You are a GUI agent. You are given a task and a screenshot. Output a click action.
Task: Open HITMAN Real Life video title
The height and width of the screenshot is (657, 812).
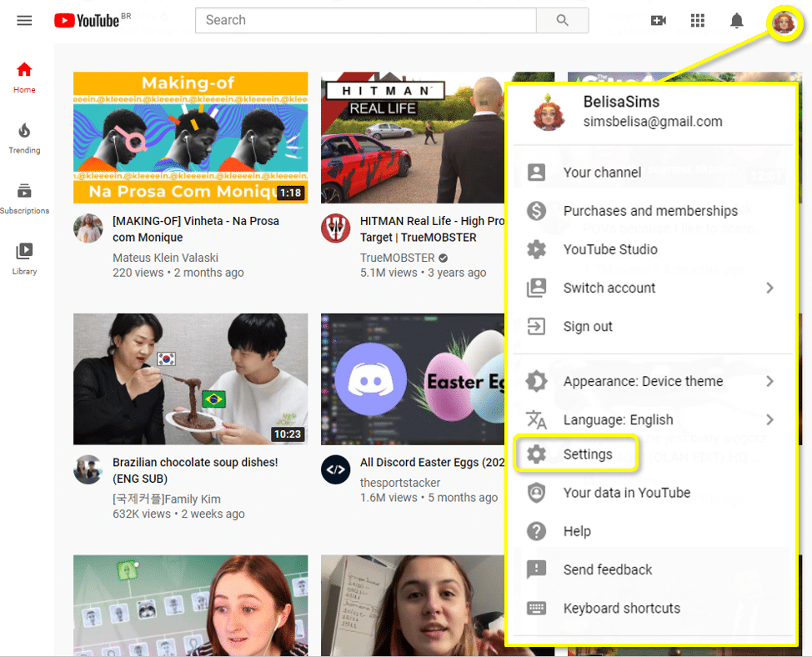(432, 228)
